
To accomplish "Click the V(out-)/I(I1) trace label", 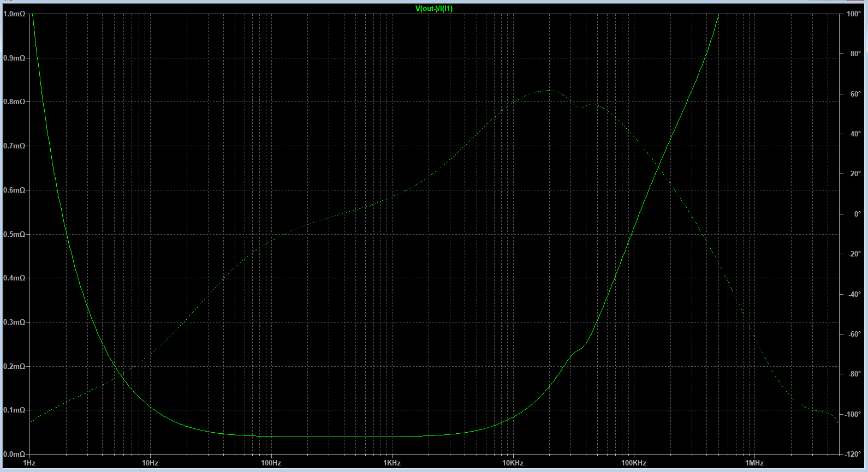I will tap(434, 9).
